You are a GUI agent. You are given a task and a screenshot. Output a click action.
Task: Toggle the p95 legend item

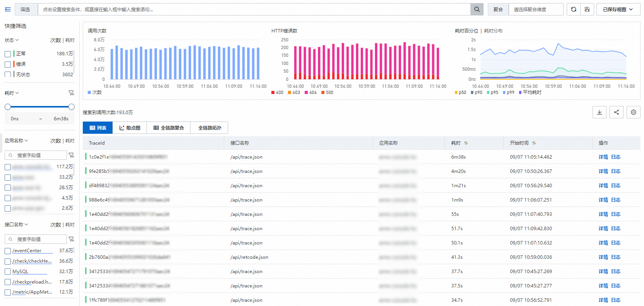tap(492, 92)
